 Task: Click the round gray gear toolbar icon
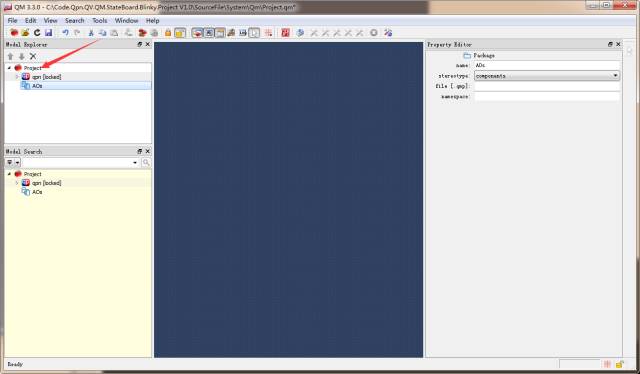point(373,33)
